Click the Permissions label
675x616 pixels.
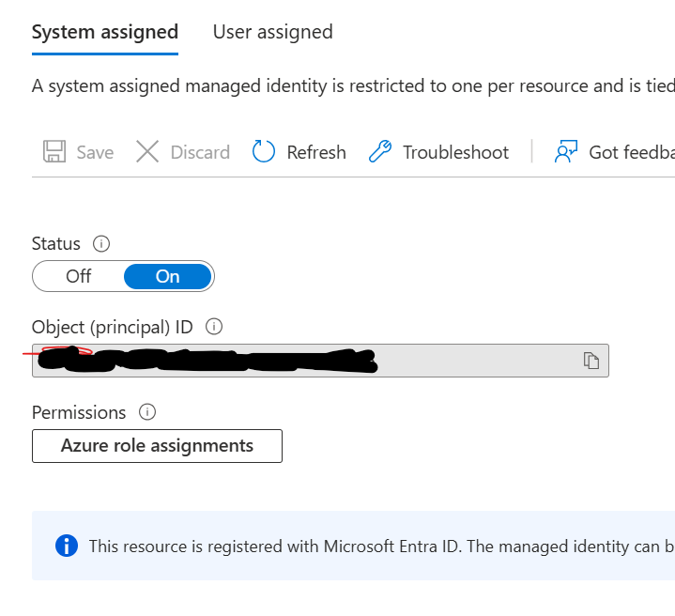pos(79,413)
